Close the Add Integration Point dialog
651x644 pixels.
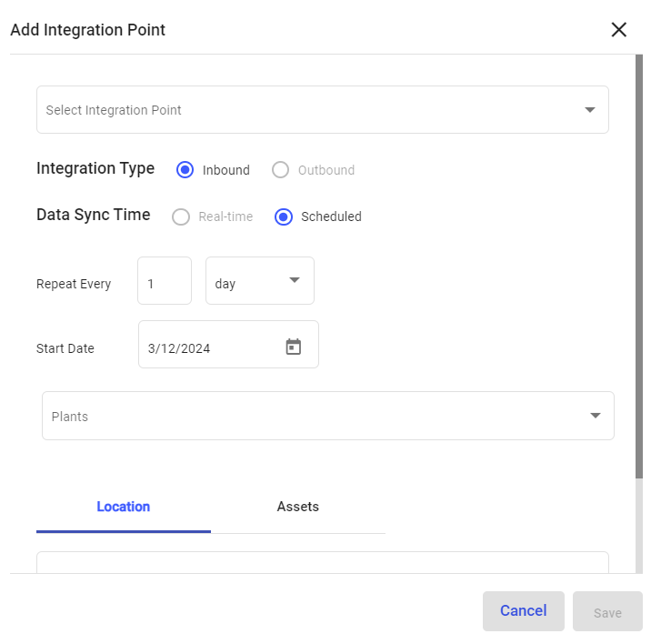619,30
